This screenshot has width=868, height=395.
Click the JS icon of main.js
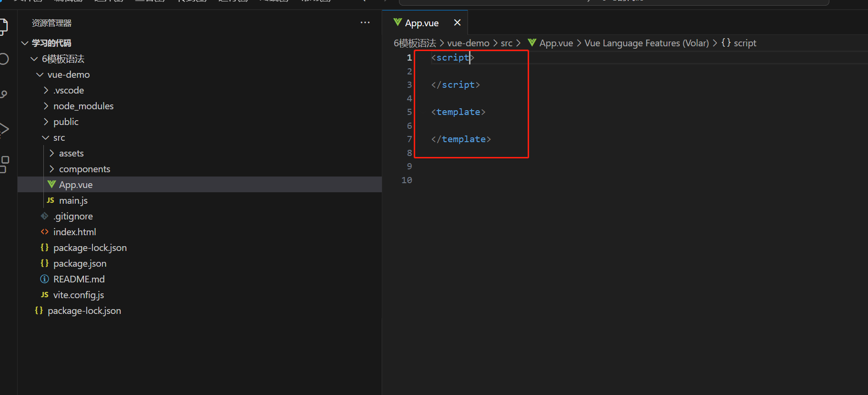pos(51,200)
